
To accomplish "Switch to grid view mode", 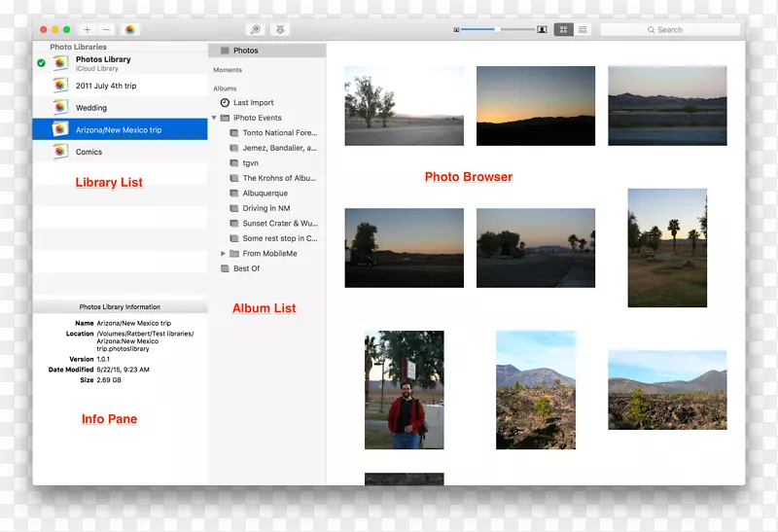I will tap(563, 30).
